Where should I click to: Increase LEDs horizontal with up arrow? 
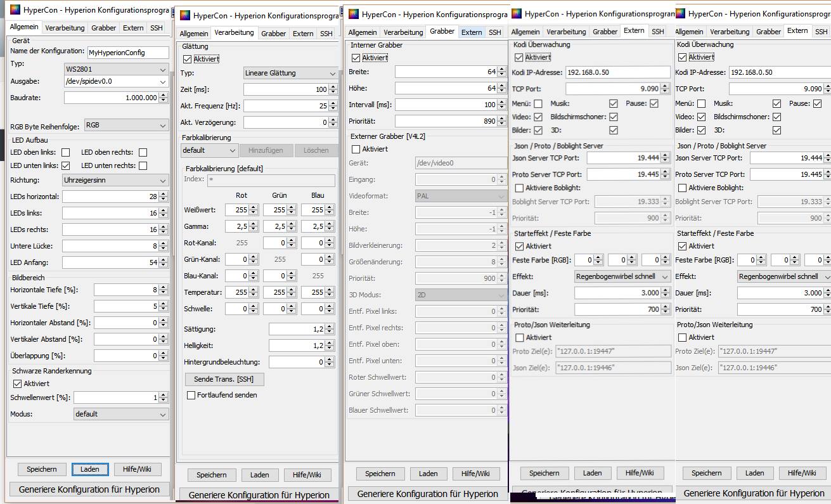164,194
